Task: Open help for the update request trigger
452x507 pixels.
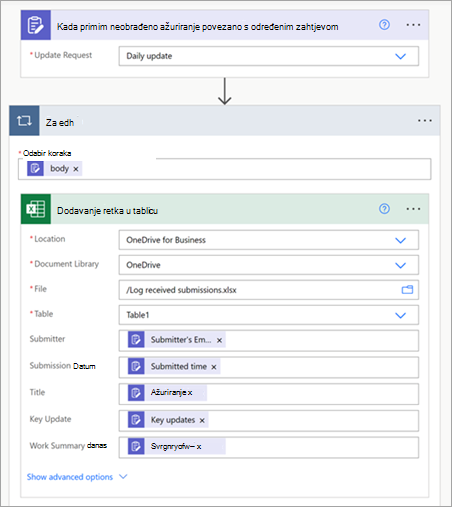Action: 384,25
